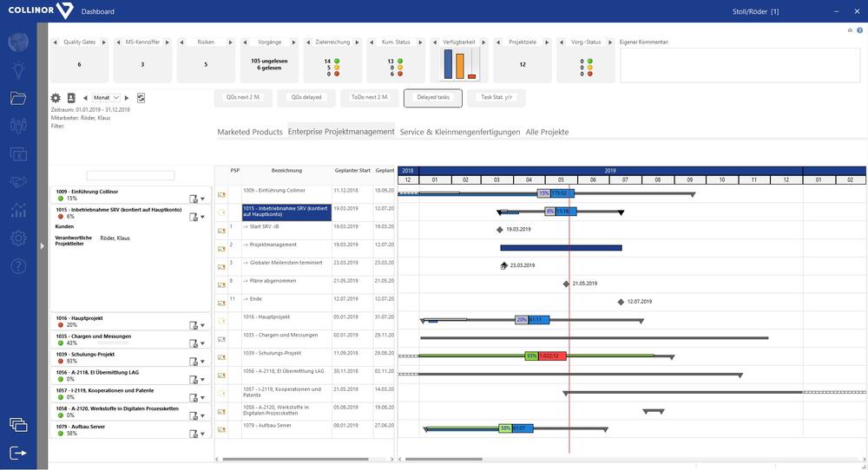Viewport: 868px width, 470px height.
Task: Click the logout icon at sidebar bottom
Action: point(18,453)
